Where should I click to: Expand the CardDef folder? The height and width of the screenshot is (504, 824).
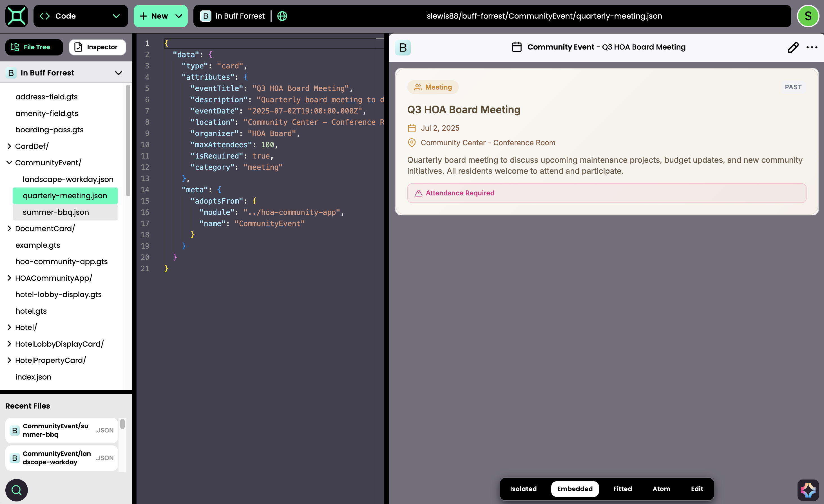[9, 146]
